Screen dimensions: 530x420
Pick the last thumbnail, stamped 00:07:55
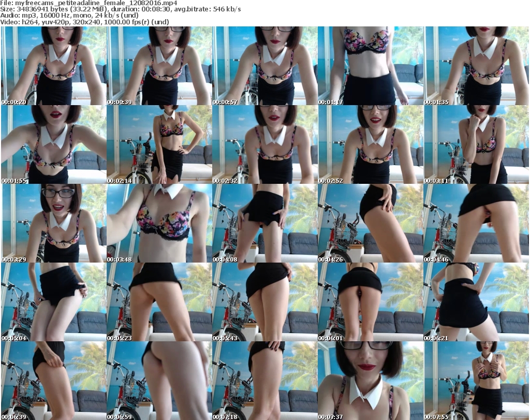[x=476, y=381]
